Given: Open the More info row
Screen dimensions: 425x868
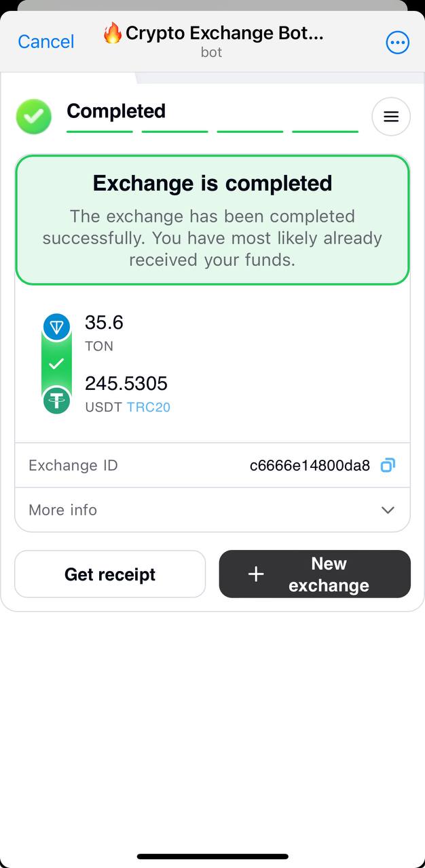Looking at the screenshot, I should pyautogui.click(x=212, y=510).
